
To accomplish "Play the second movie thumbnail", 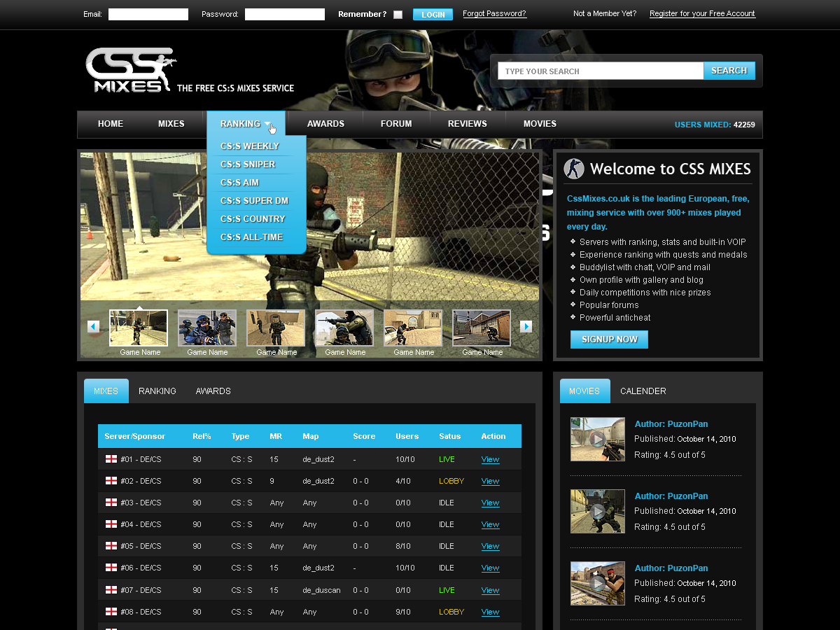I will tap(598, 512).
